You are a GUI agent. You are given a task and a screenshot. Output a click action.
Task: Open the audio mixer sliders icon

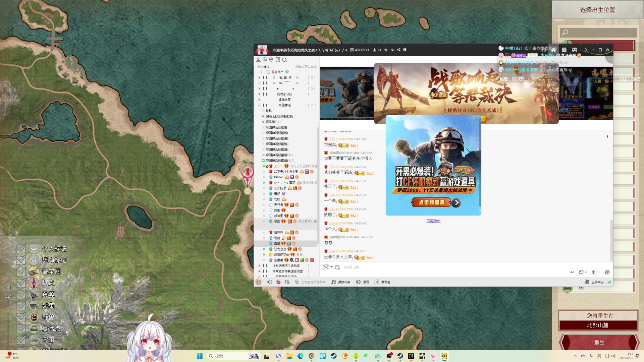point(287,282)
